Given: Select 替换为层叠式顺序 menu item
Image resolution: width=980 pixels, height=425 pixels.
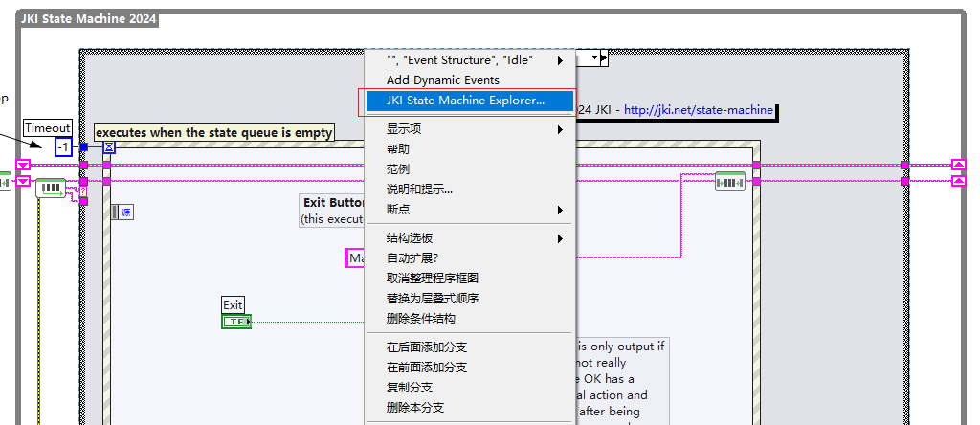Looking at the screenshot, I should pos(469,299).
